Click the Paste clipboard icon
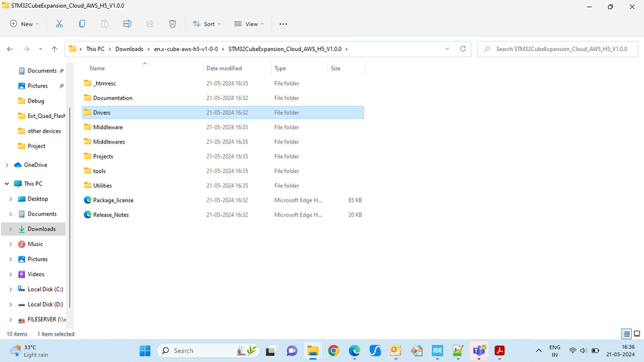The width and height of the screenshot is (644, 362). 104,24
